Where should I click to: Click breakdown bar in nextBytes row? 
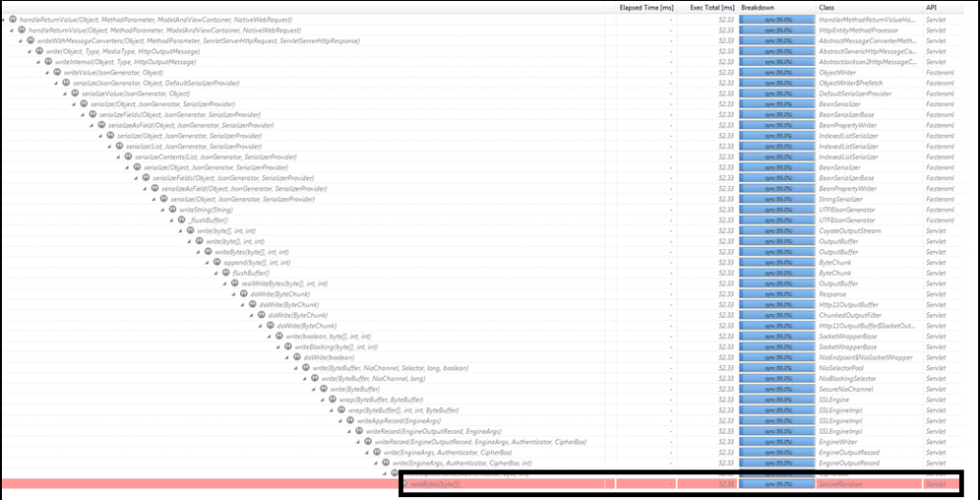point(777,484)
